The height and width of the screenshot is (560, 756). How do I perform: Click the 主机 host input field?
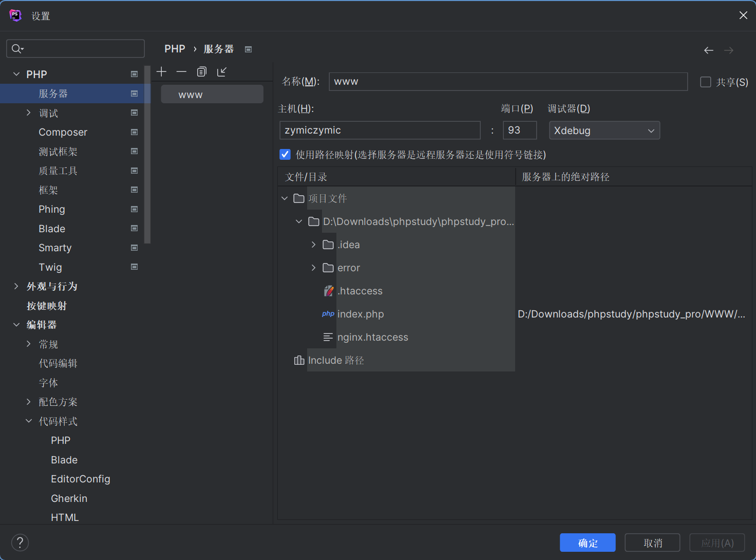click(x=380, y=130)
